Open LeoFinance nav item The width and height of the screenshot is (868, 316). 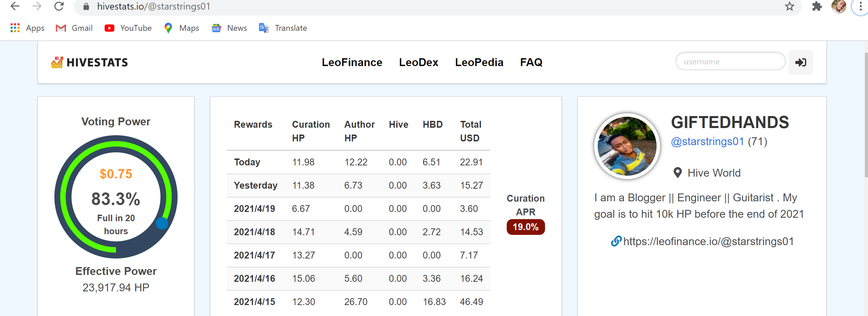pos(352,62)
